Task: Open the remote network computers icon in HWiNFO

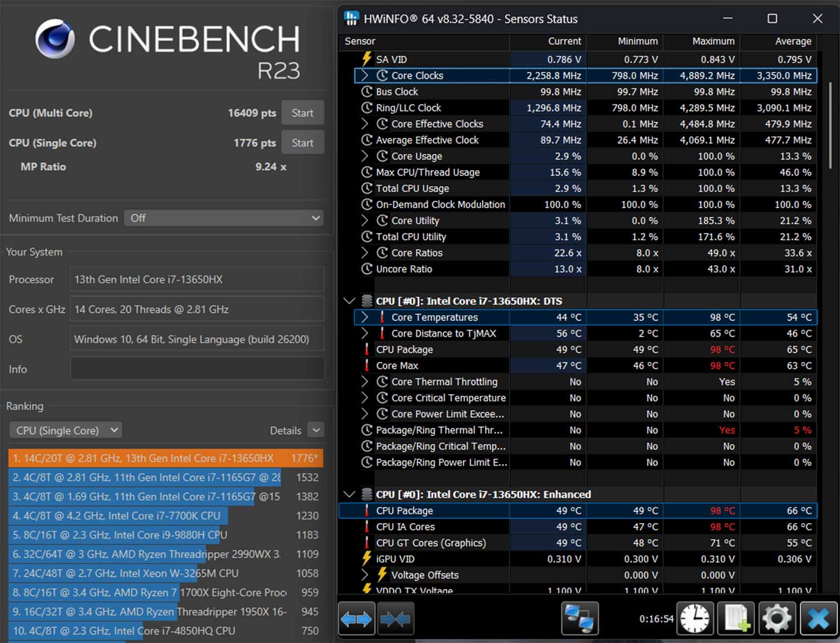Action: (580, 618)
